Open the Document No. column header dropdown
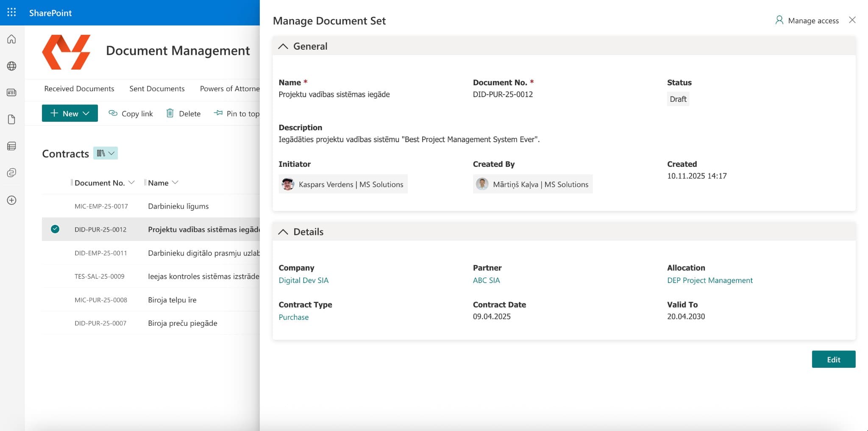Image resolution: width=868 pixels, height=431 pixels. (x=131, y=182)
